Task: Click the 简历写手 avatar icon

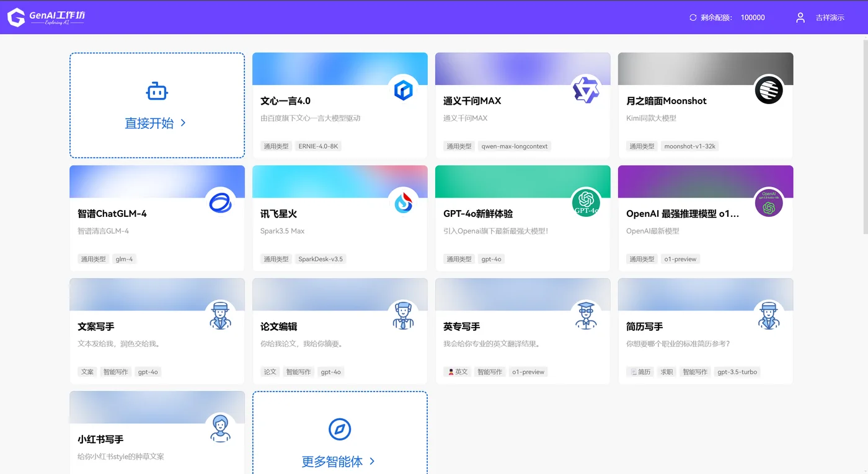Action: point(769,316)
